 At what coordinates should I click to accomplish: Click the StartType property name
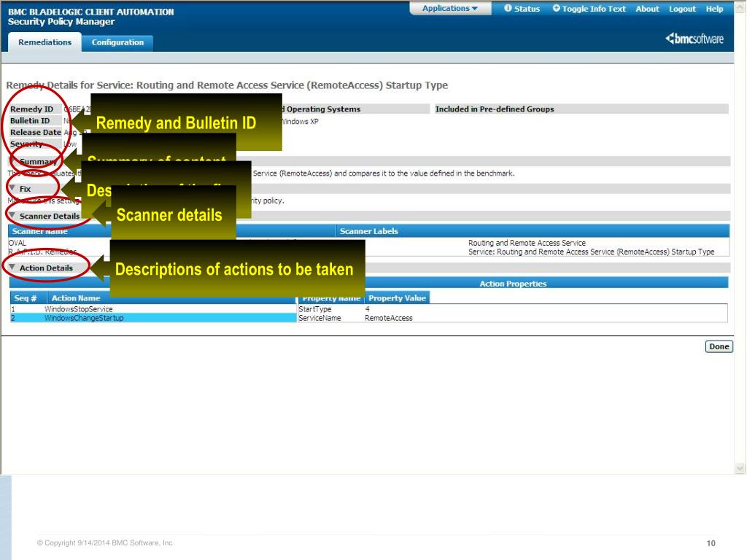(x=314, y=309)
